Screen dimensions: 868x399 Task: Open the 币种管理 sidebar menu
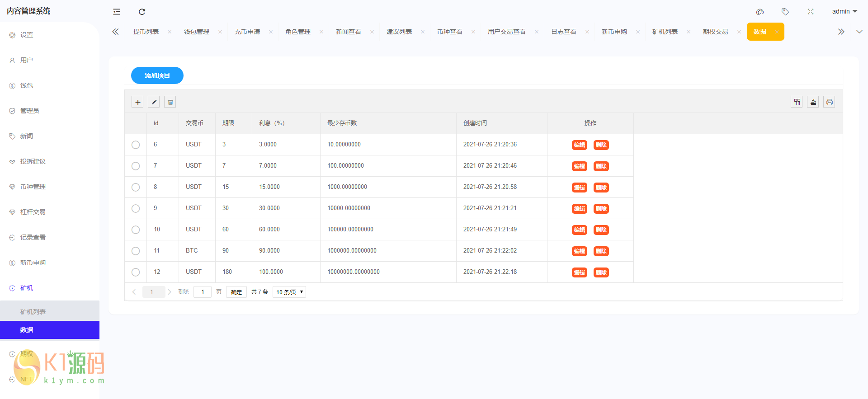tap(33, 187)
